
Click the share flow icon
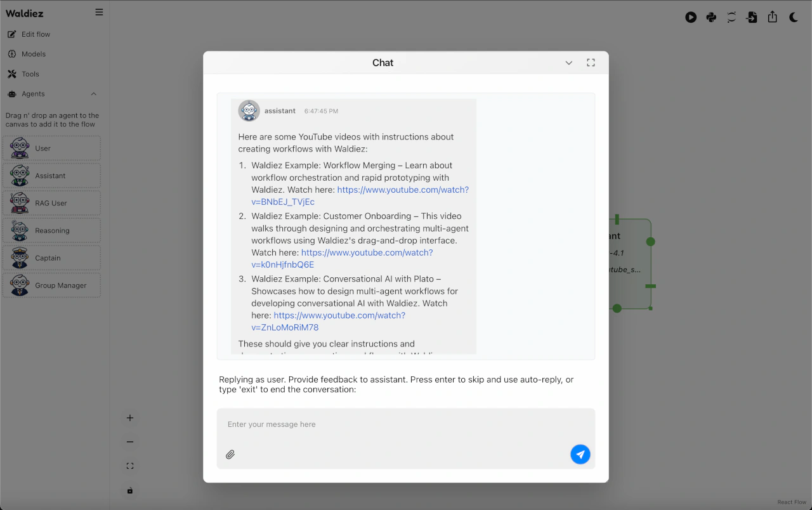(772, 18)
